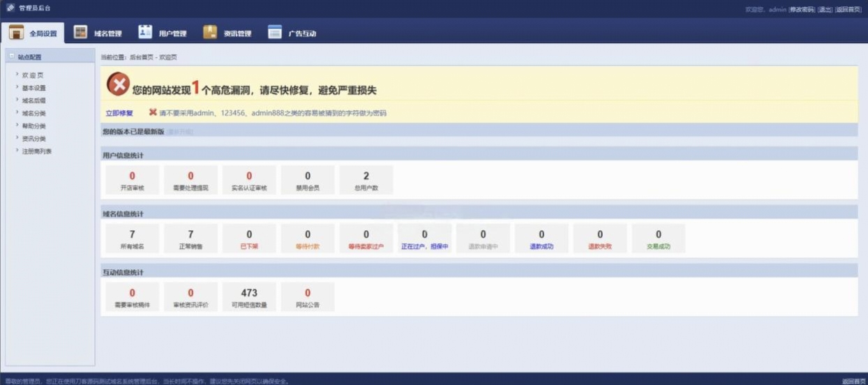Click the 立即修复 link

coord(119,113)
